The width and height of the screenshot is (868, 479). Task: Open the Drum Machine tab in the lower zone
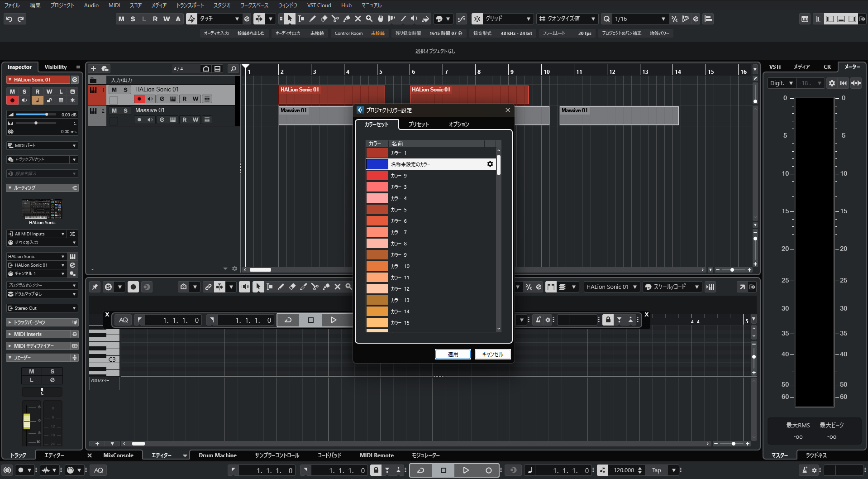click(218, 455)
